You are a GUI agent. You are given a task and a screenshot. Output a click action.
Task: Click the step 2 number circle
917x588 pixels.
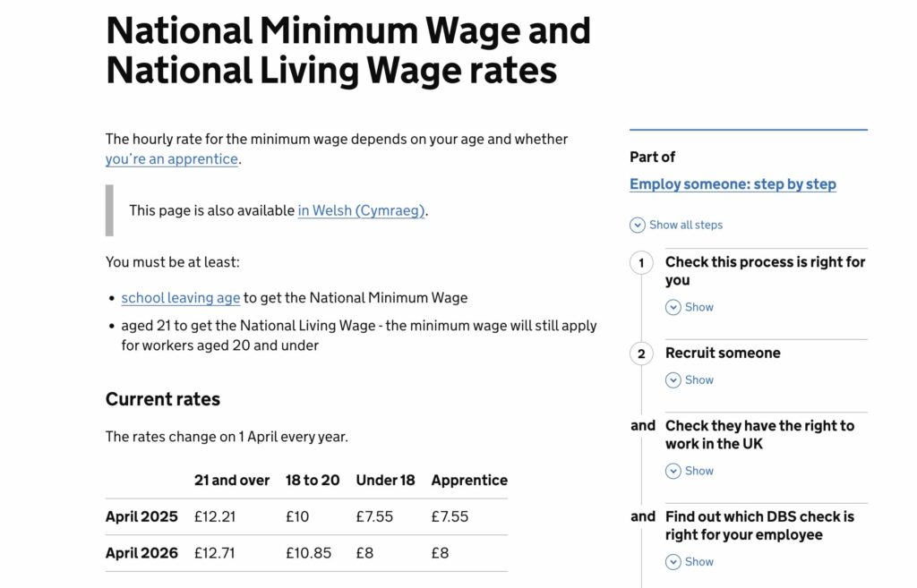click(x=641, y=354)
